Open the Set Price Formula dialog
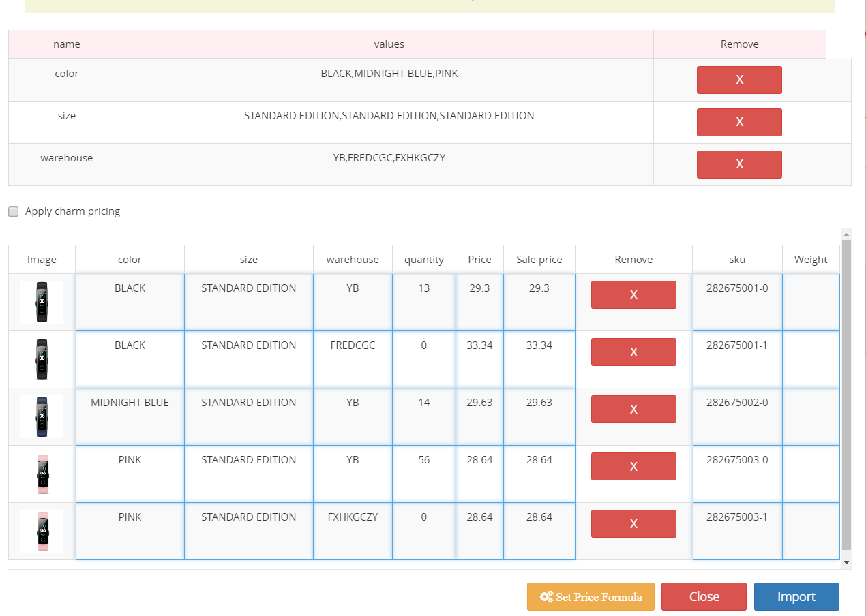 [591, 597]
